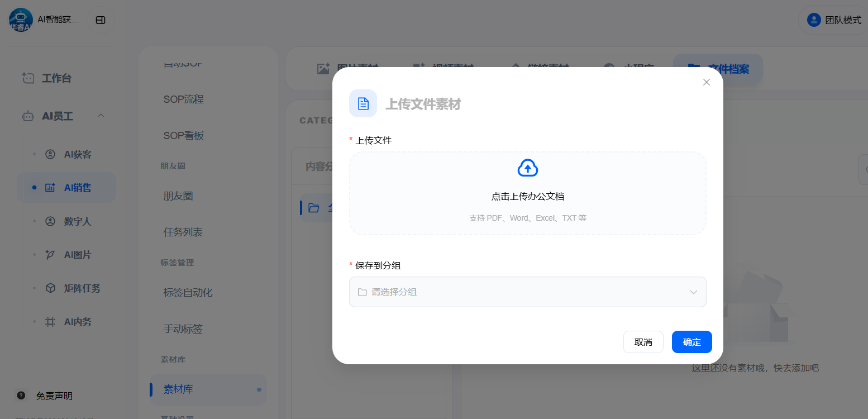Screen dimensions: 868x419
Task: Close the upload dialog with X
Action: tap(706, 82)
